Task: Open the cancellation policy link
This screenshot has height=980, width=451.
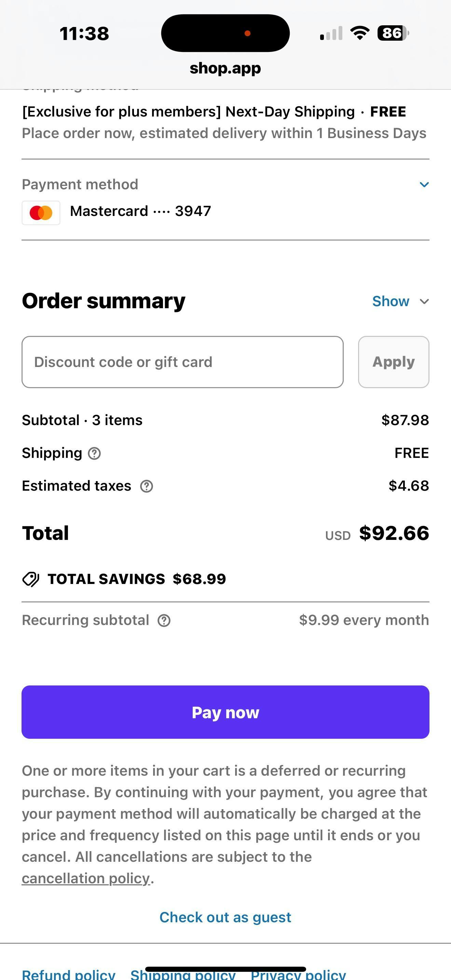Action: [x=86, y=878]
